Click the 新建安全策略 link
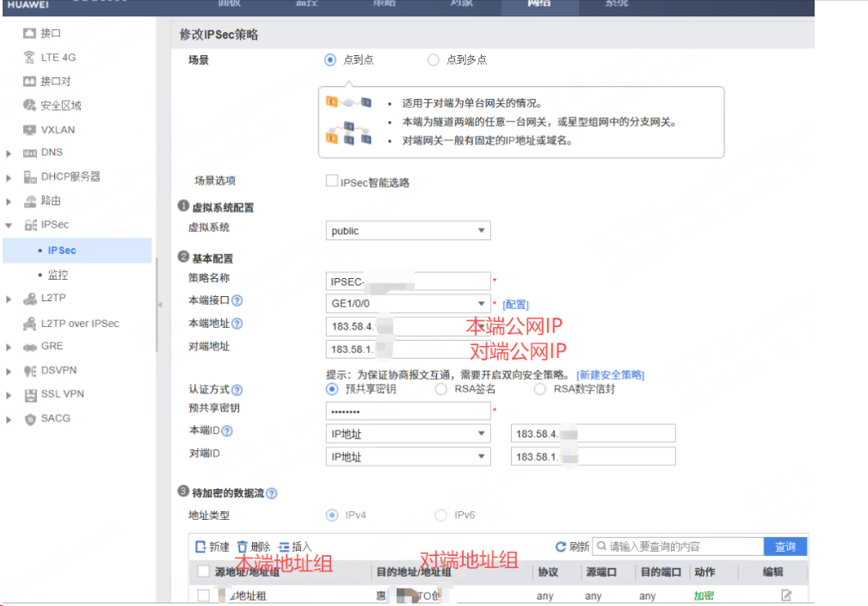 pos(610,375)
